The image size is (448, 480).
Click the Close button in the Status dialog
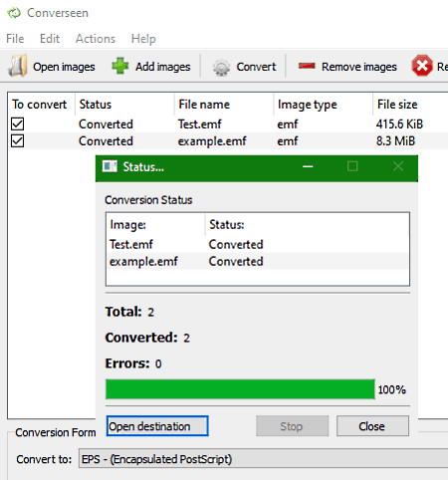[372, 426]
